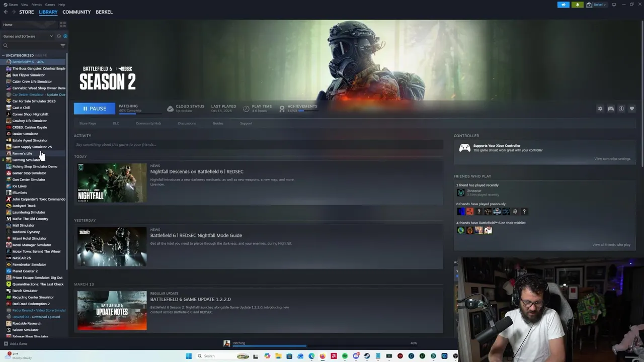Image resolution: width=644 pixels, height=362 pixels.
Task: Open the announcements megaphone button
Action: click(x=563, y=5)
